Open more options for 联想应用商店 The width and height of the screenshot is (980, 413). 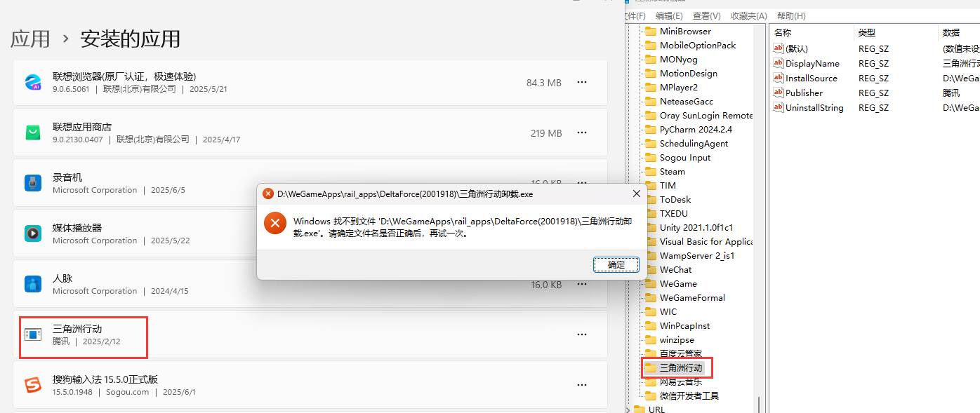coord(582,133)
